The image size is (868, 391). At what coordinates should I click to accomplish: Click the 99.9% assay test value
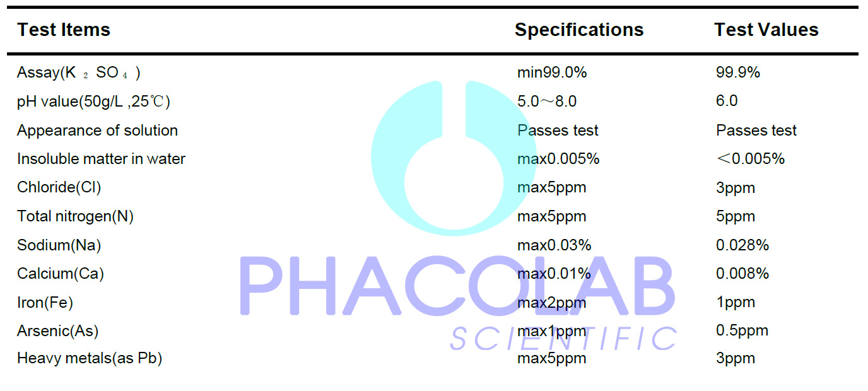click(x=737, y=73)
